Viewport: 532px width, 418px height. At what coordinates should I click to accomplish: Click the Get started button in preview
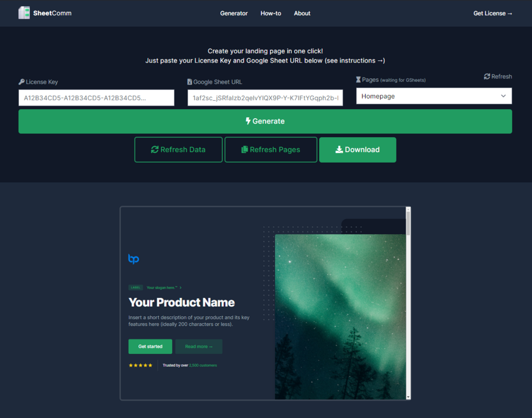pos(150,346)
